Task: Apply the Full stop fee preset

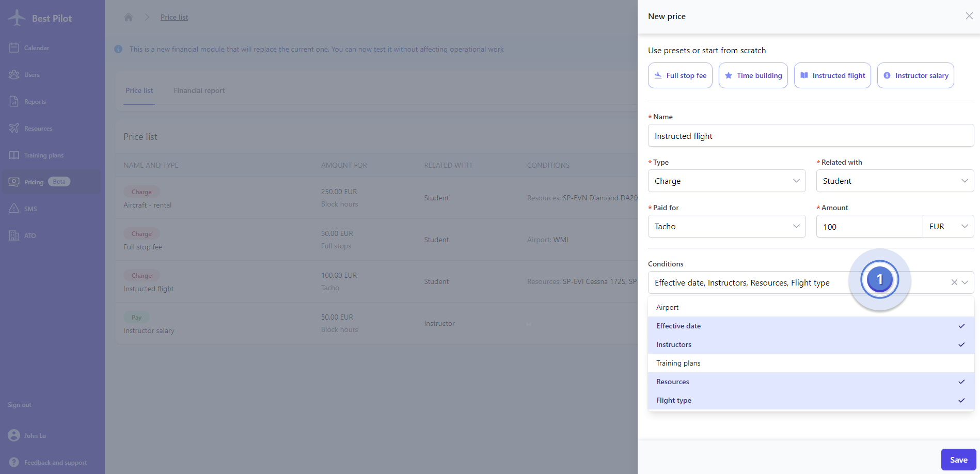Action: [680, 75]
